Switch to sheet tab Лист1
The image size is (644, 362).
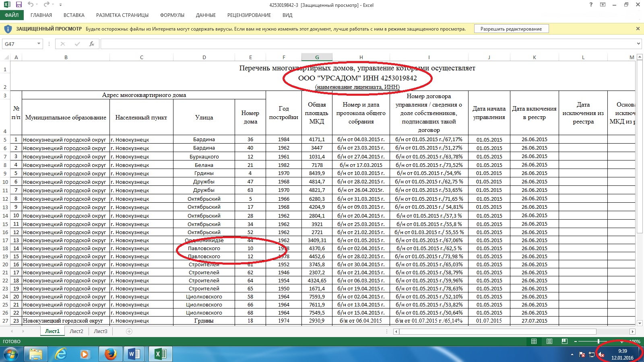52,331
